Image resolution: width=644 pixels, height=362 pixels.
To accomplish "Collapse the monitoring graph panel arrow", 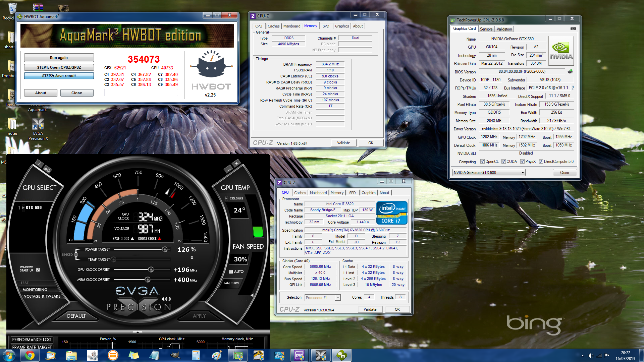I will [x=137, y=332].
